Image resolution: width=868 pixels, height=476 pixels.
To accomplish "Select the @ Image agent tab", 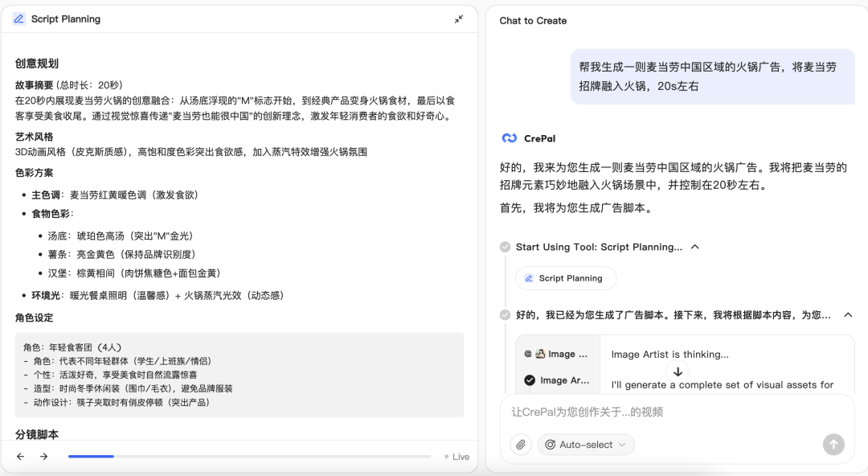I will coord(558,354).
